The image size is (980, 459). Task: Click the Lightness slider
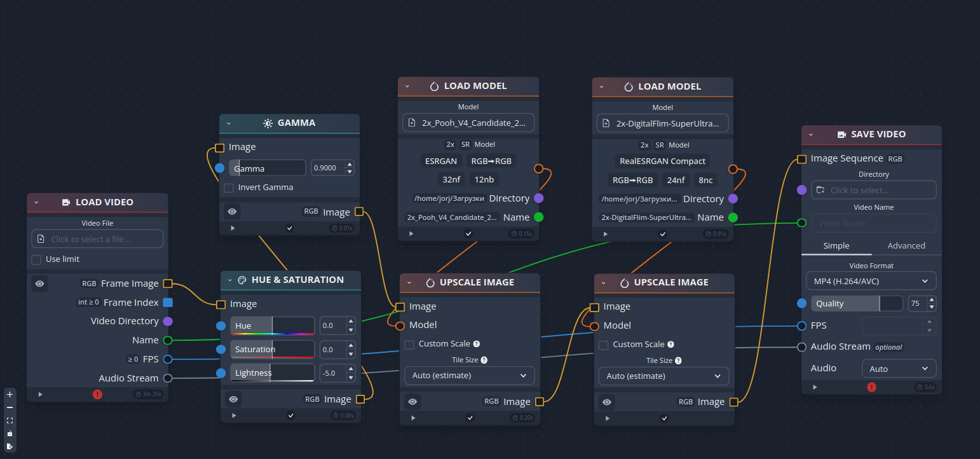click(272, 373)
